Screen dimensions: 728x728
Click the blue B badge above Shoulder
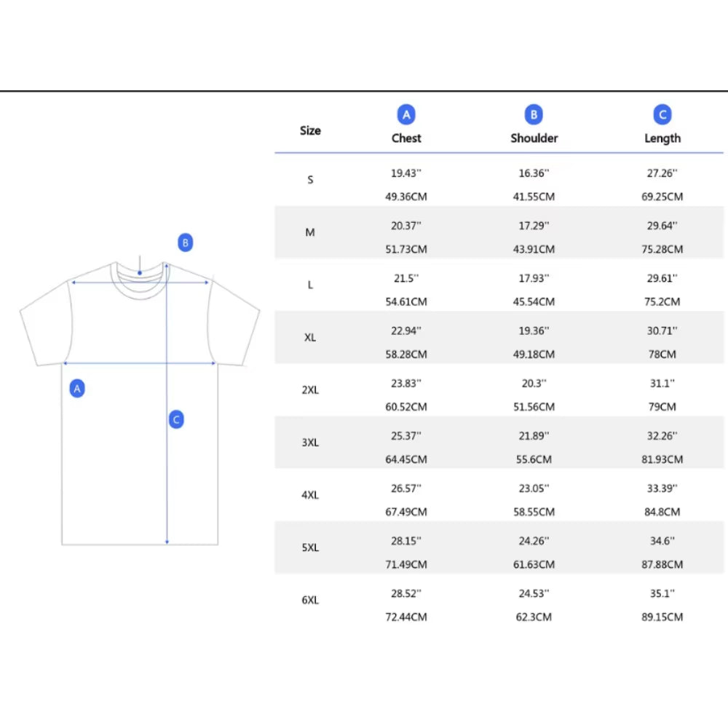[534, 114]
